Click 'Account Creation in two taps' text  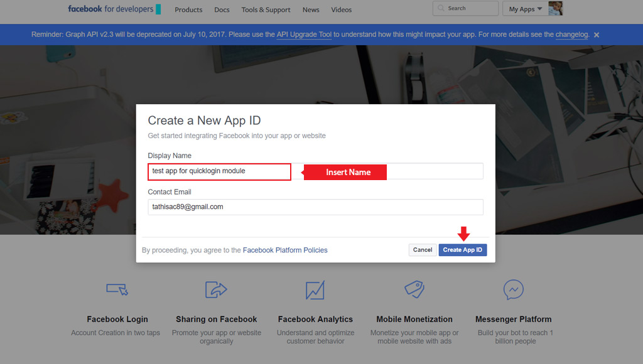click(x=116, y=333)
